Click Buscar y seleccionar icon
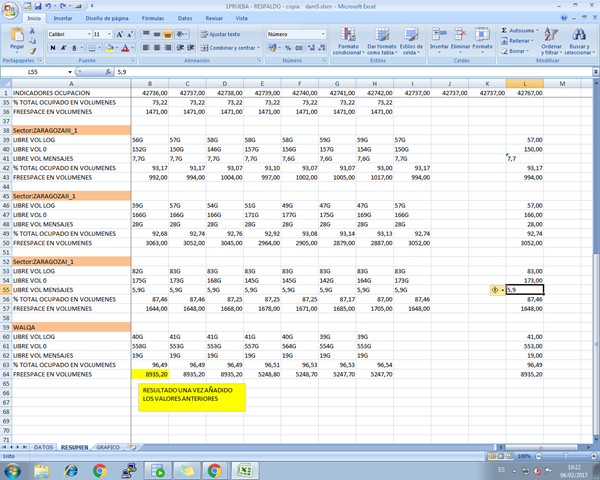The width and height of the screenshot is (600, 480). pos(578,36)
